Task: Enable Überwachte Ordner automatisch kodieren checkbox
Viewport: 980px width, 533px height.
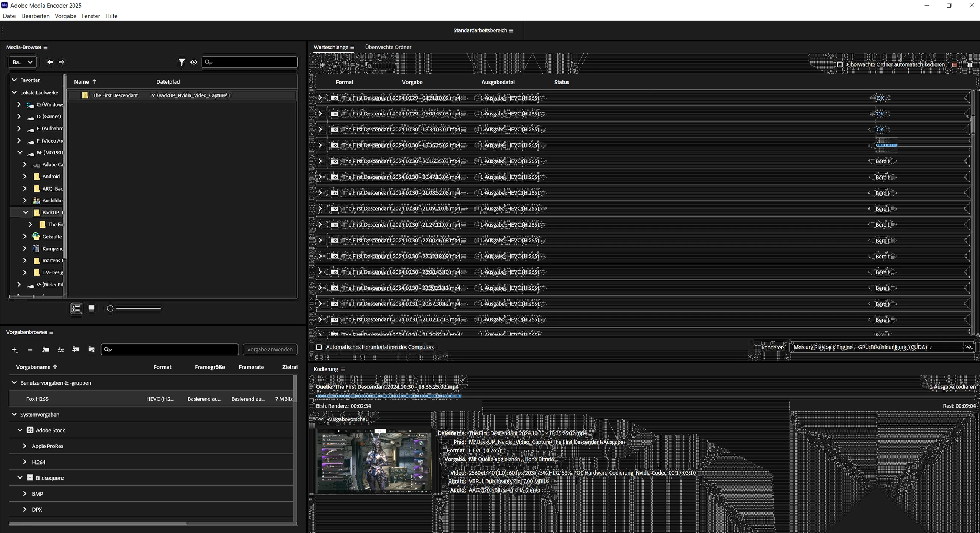Action: (840, 65)
